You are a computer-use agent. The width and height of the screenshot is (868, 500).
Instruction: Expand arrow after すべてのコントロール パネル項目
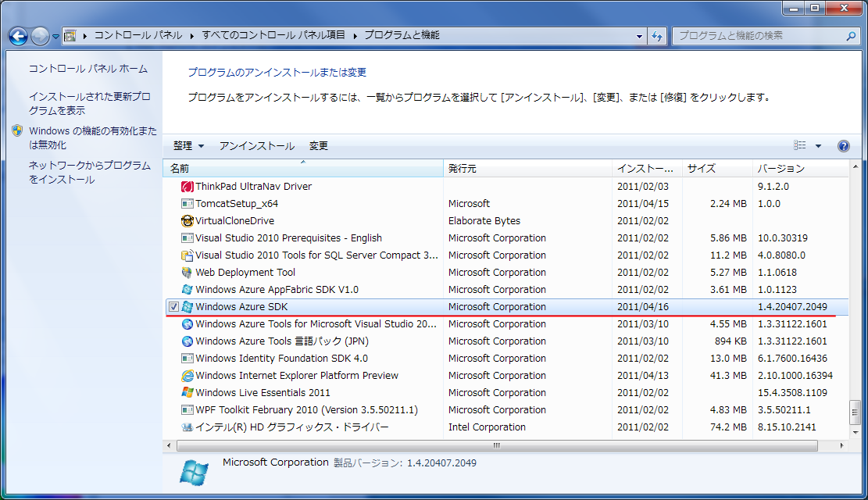[x=354, y=36]
